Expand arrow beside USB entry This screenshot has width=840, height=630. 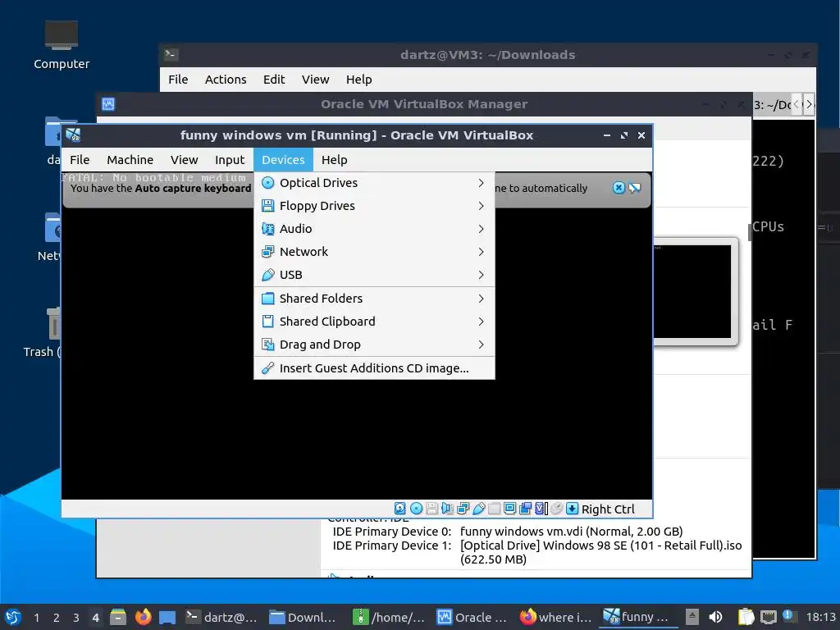[481, 275]
